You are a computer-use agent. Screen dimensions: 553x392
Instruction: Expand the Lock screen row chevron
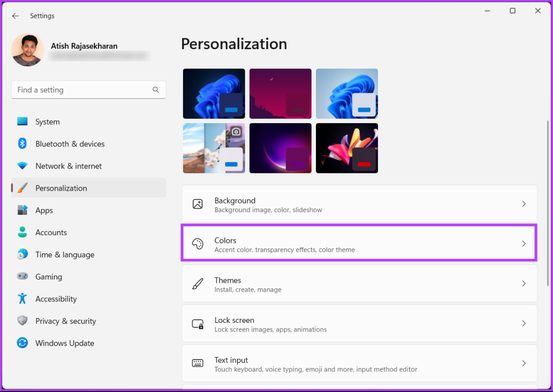(x=523, y=323)
